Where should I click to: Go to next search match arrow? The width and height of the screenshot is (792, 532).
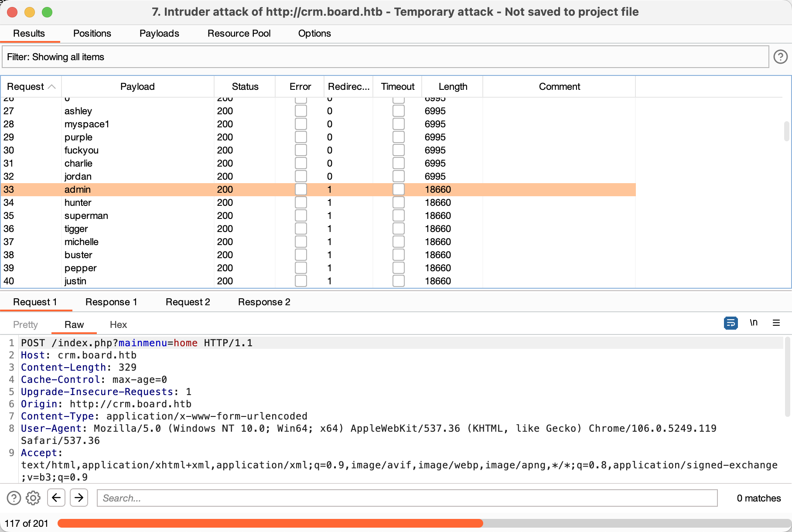[x=79, y=498]
